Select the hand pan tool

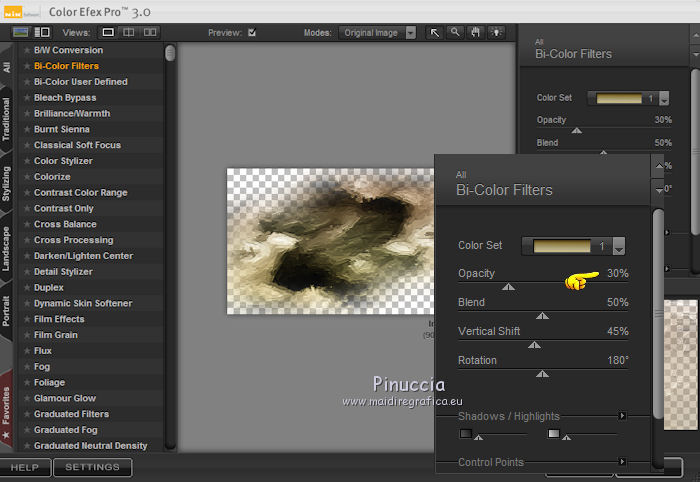click(x=475, y=32)
